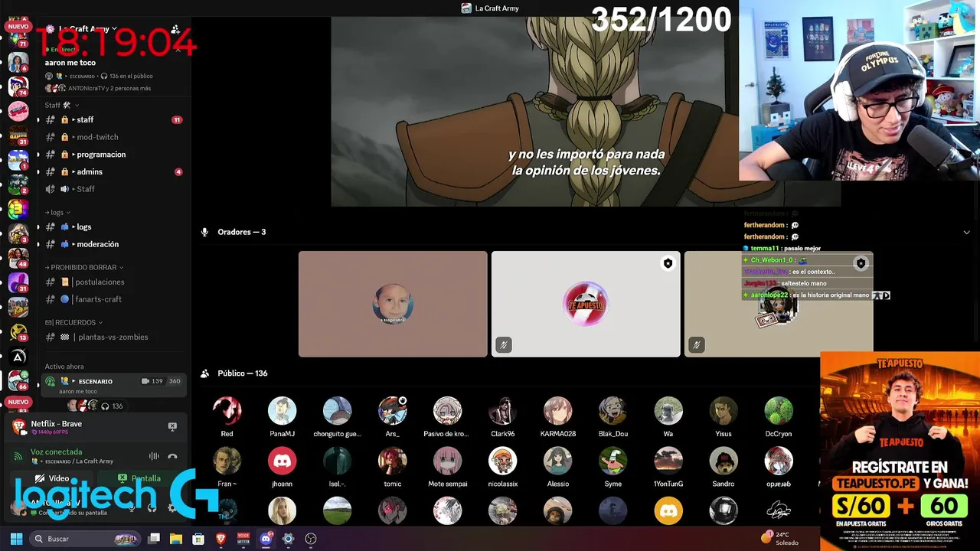Select the first speaker tile avatar
The height and width of the screenshot is (551, 980).
pos(393,304)
